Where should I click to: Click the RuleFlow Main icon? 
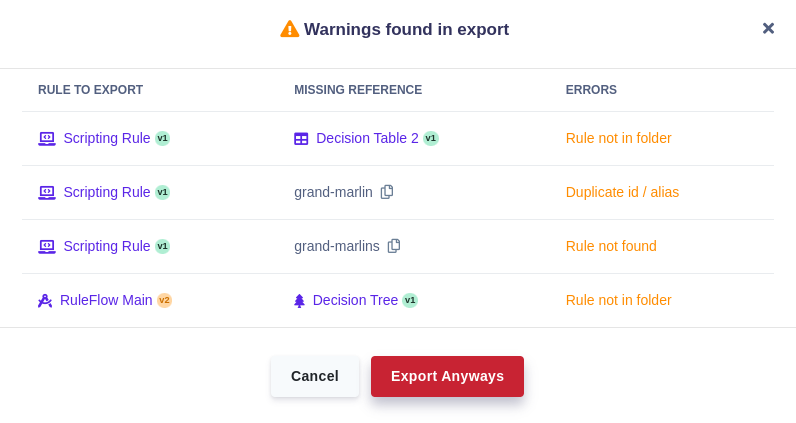pyautogui.click(x=45, y=300)
